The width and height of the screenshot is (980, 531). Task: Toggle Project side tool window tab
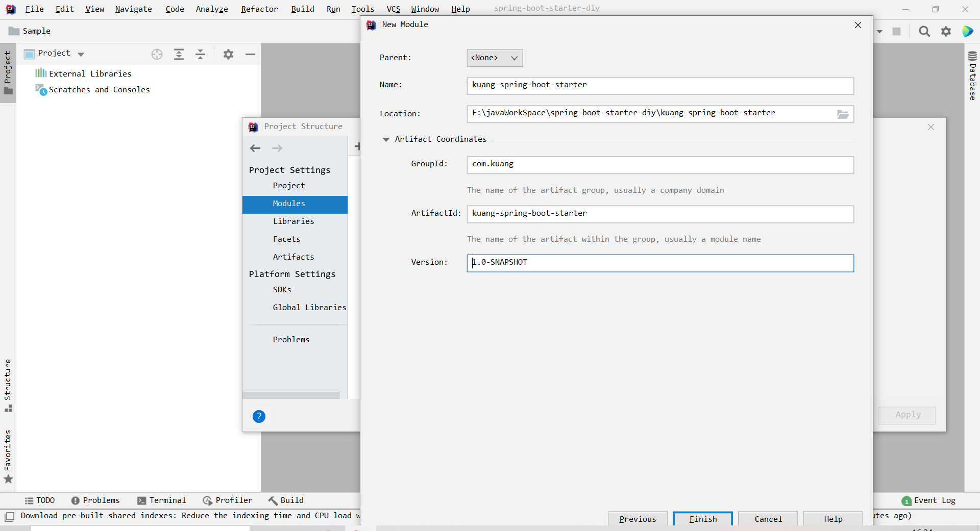tap(8, 72)
